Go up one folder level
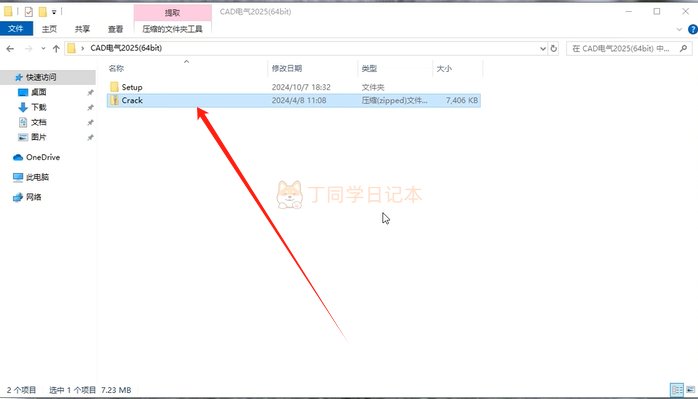This screenshot has width=698, height=399. pyautogui.click(x=56, y=49)
